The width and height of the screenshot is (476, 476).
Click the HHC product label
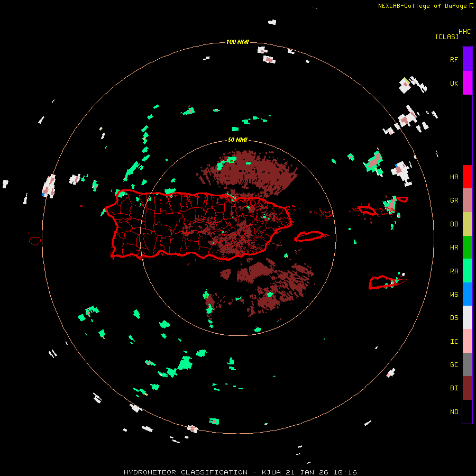(465, 32)
